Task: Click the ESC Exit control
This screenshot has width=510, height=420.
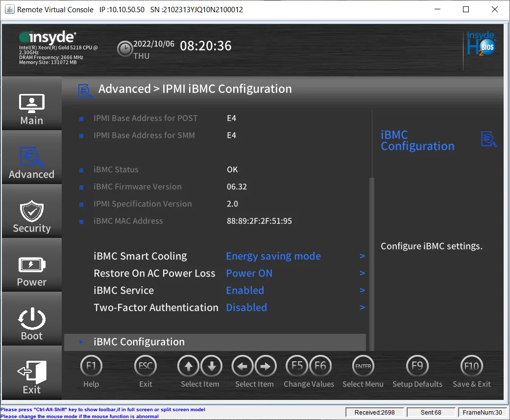Action: pyautogui.click(x=145, y=366)
